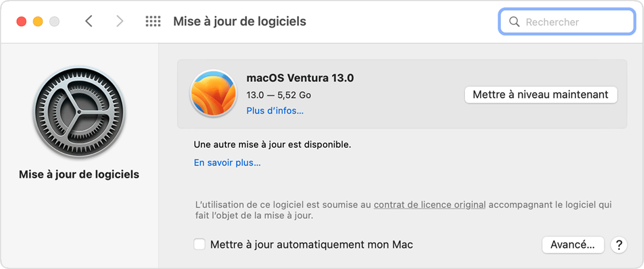The height and width of the screenshot is (269, 644).
Task: Minimize window with the yellow button
Action: 38,21
